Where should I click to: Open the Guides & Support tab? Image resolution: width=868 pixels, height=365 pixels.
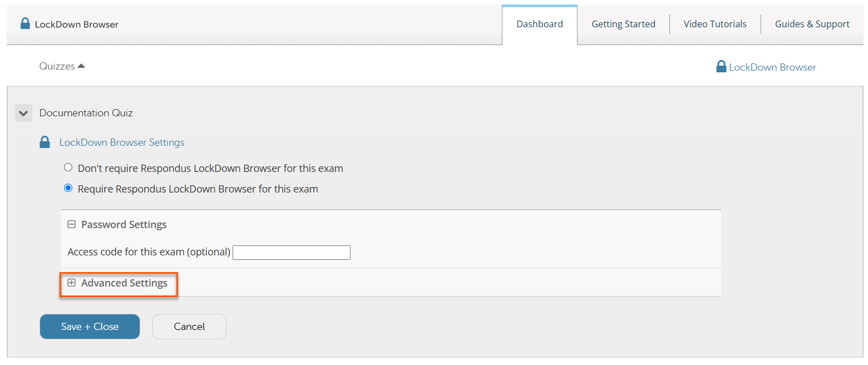(812, 24)
